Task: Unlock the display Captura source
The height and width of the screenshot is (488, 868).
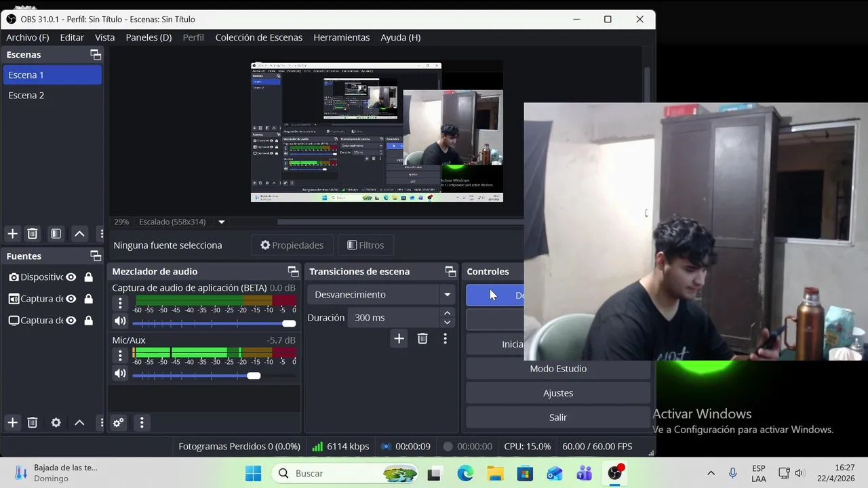Action: click(x=88, y=321)
